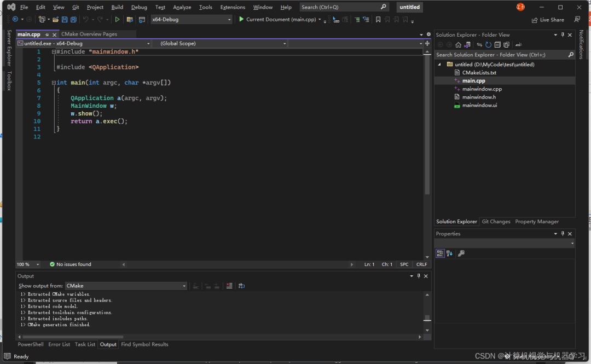Image resolution: width=591 pixels, height=364 pixels.
Task: Collapse the main function fold marker
Action: [x=54, y=83]
